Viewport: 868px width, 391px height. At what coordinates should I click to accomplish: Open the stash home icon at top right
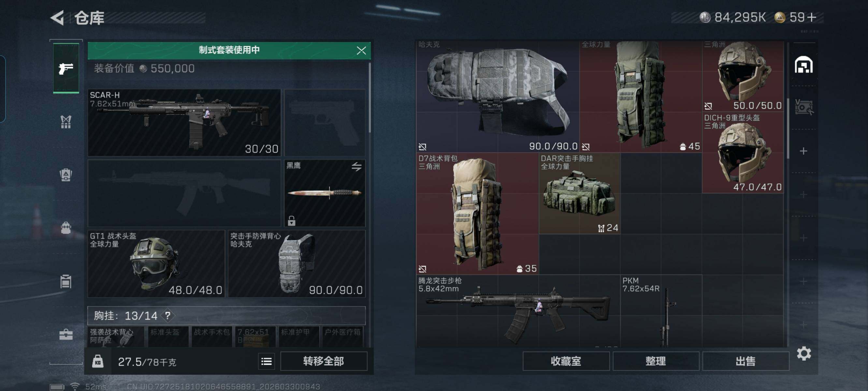[x=803, y=65]
